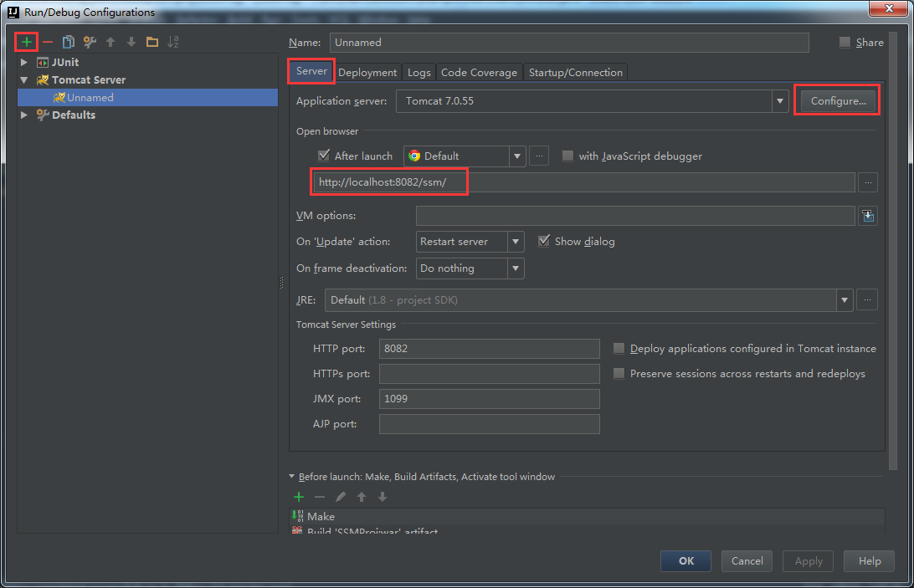Click the red minus remove configuration icon

point(48,42)
